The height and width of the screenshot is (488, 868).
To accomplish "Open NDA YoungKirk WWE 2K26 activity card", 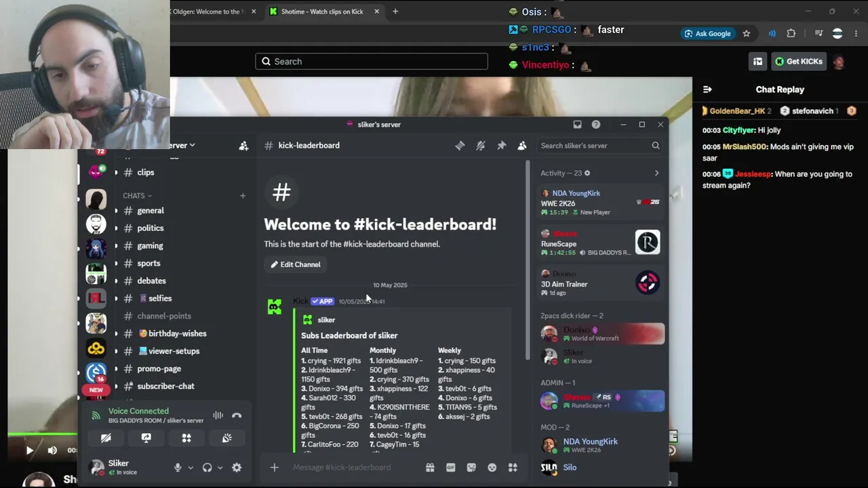I will (600, 203).
